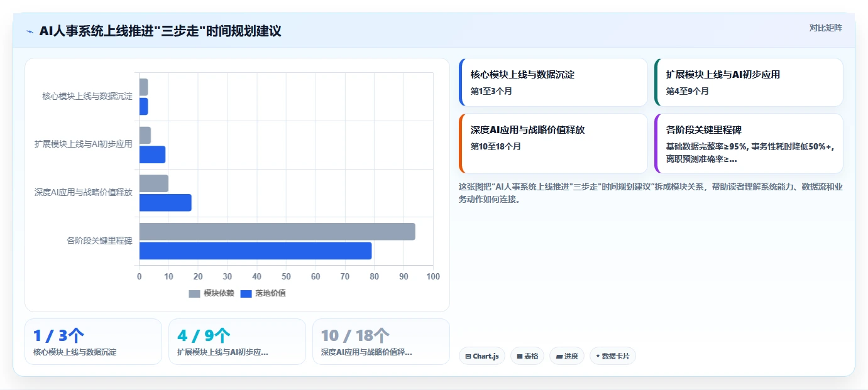Select the 进度 tag chip
The width and height of the screenshot is (868, 390).
pos(567,356)
